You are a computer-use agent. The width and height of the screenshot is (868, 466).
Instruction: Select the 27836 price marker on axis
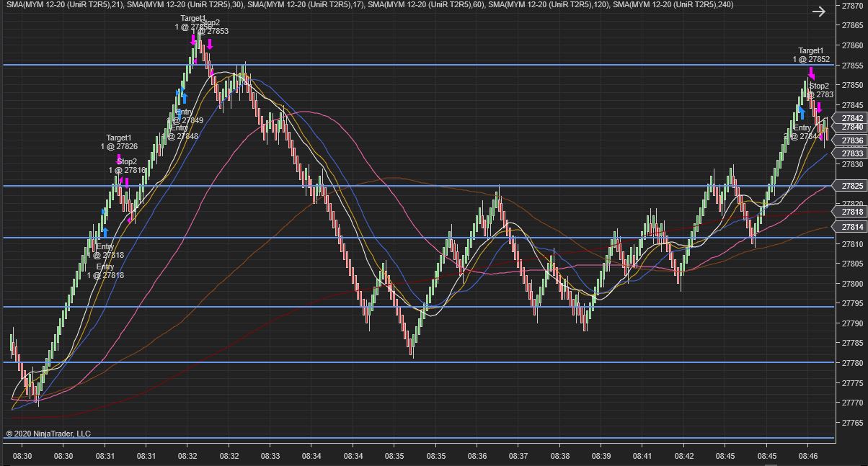pos(851,140)
